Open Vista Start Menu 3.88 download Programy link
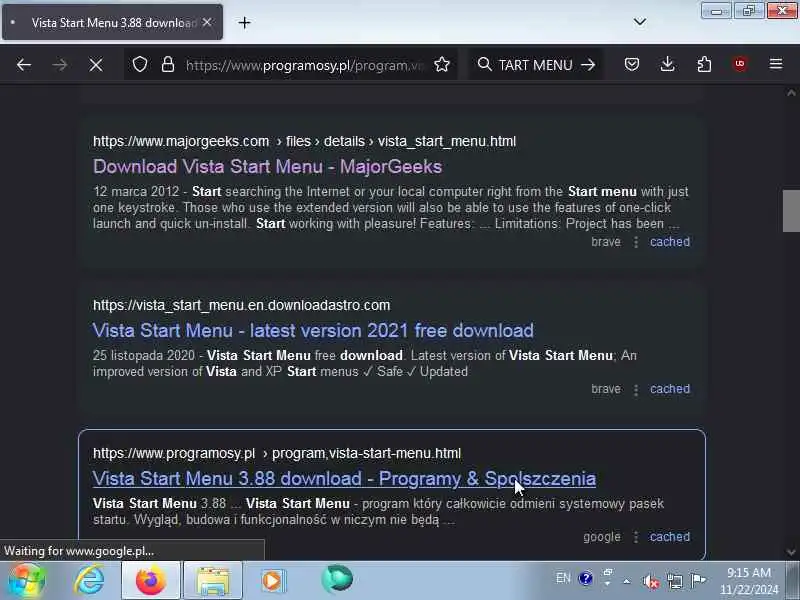This screenshot has width=800, height=600. click(x=344, y=479)
